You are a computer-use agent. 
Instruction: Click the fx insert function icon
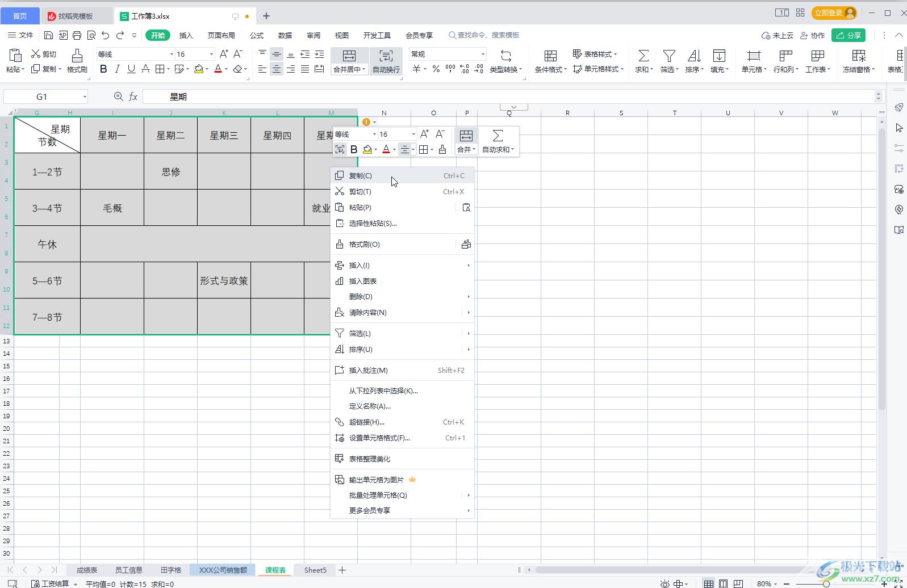[x=133, y=96]
